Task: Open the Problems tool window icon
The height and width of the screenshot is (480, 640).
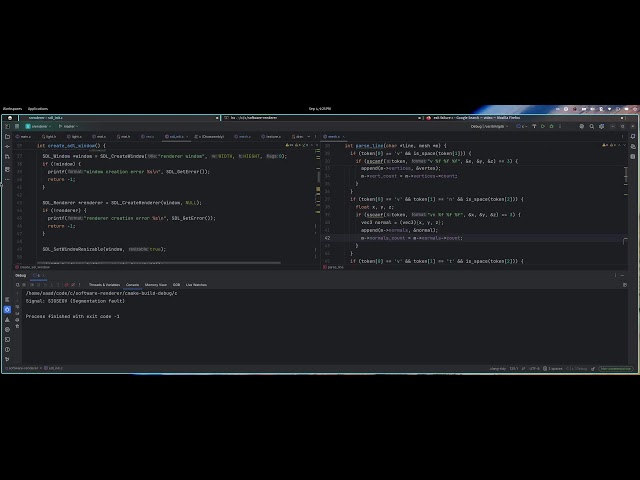Action: pyautogui.click(x=7, y=349)
